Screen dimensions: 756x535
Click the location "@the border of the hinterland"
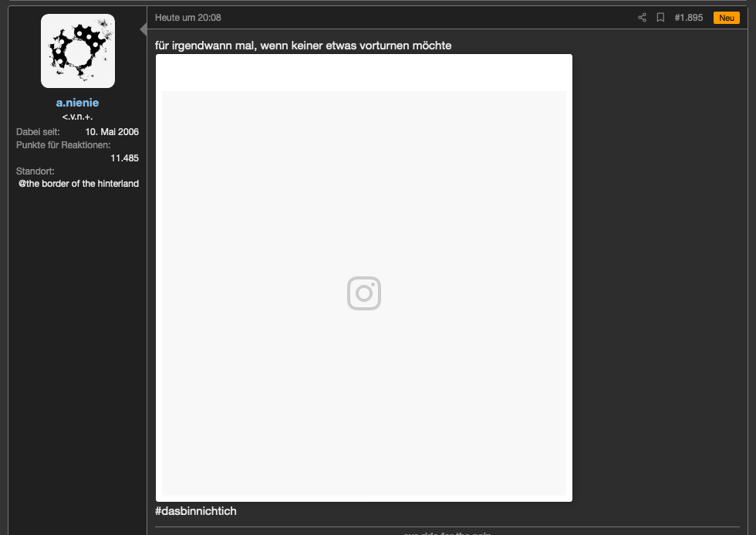79,184
